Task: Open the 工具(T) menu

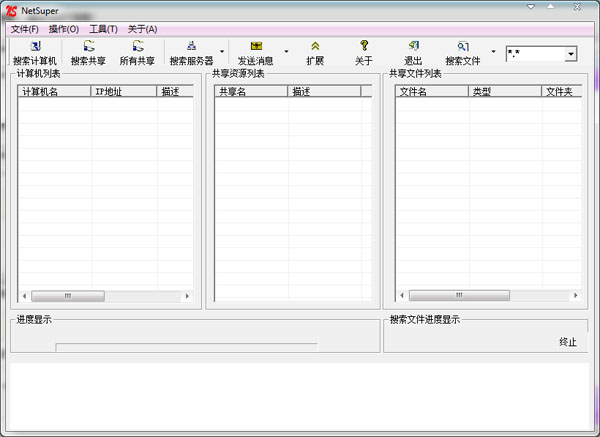Action: click(x=103, y=29)
